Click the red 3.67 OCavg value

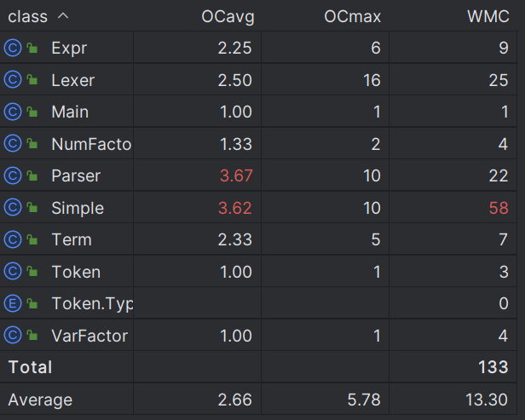click(235, 175)
